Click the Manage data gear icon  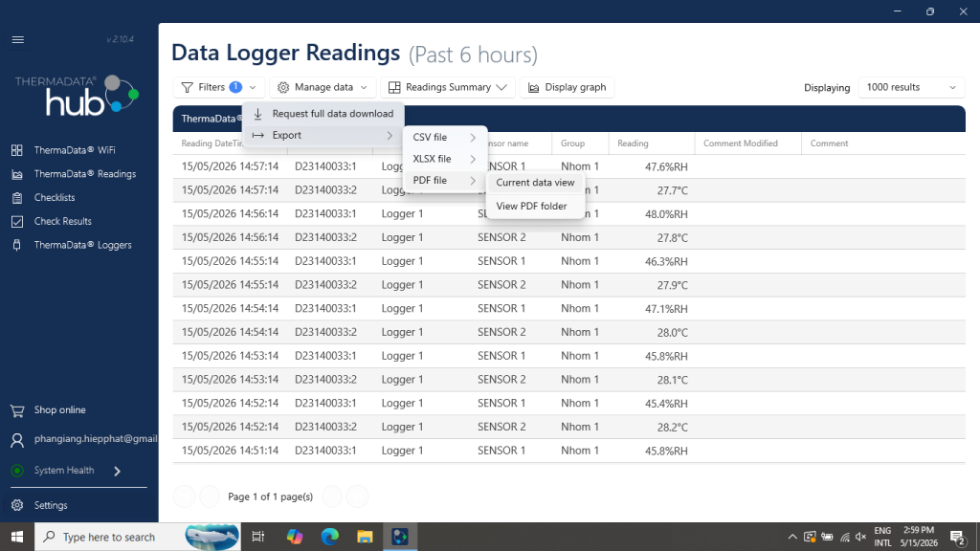pyautogui.click(x=283, y=87)
